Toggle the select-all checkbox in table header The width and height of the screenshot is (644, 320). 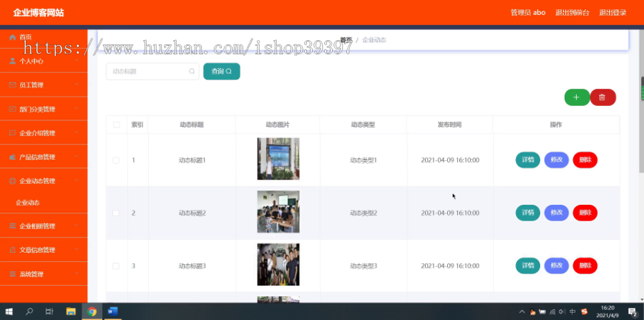tap(117, 125)
